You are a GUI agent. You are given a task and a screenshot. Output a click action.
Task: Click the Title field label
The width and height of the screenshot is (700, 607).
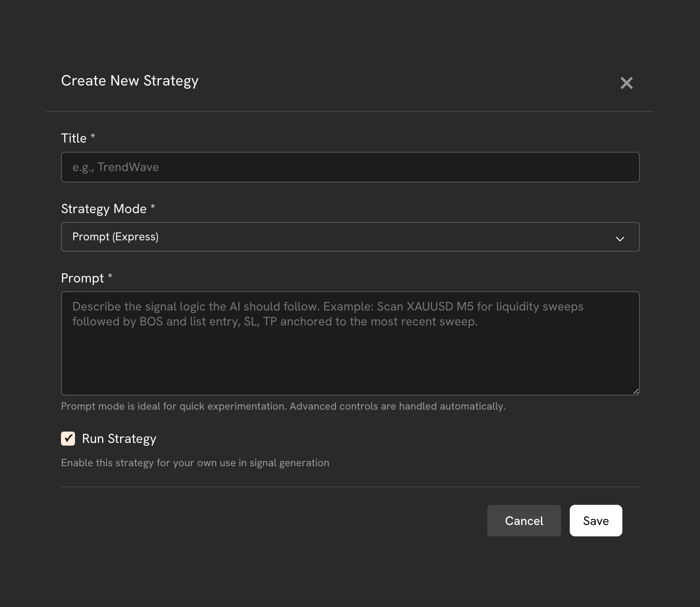point(74,138)
